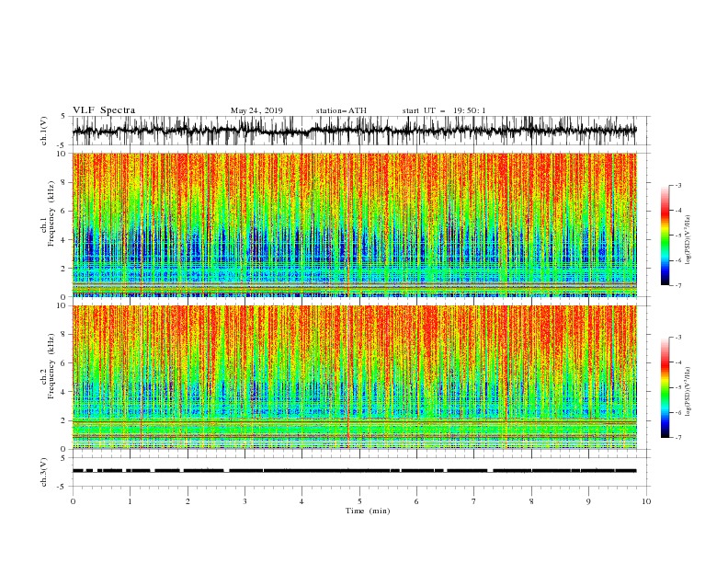The height and width of the screenshot is (563, 728).
Task: Click time-axis tick label "3" at bottom
Action: [x=245, y=501]
